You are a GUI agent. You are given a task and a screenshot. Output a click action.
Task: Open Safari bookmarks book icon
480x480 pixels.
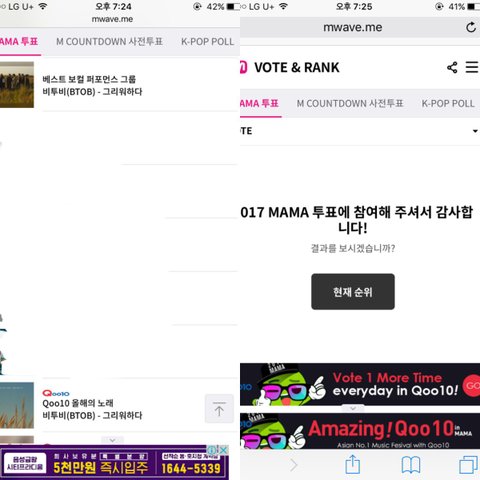click(x=410, y=465)
